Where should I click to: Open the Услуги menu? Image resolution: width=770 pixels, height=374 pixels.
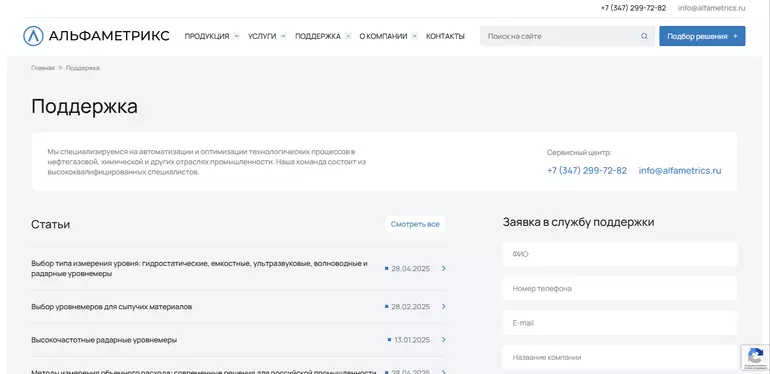262,36
